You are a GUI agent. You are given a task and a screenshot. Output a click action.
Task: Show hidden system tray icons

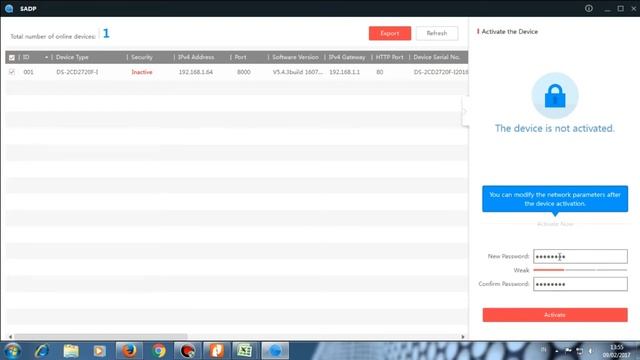557,351
